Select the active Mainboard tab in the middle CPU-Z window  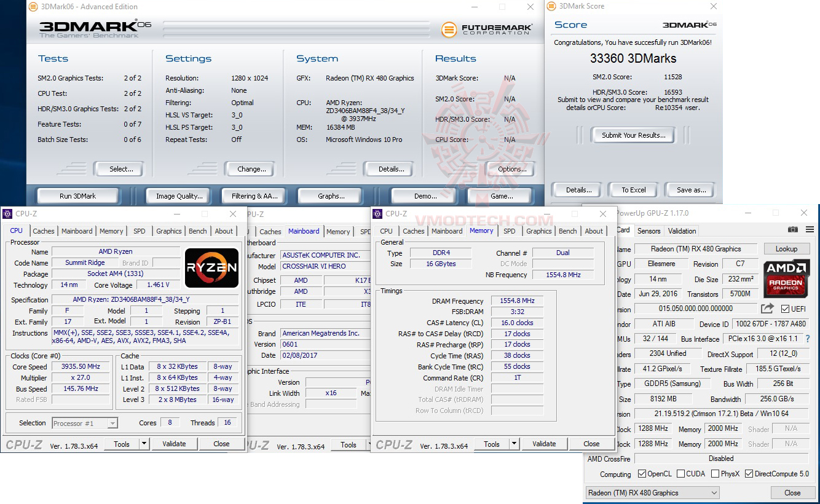[x=304, y=231]
